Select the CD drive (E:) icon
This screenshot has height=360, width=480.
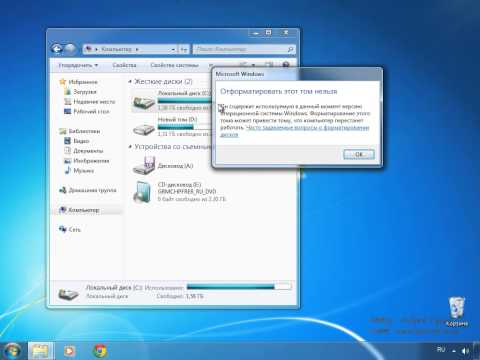click(143, 192)
